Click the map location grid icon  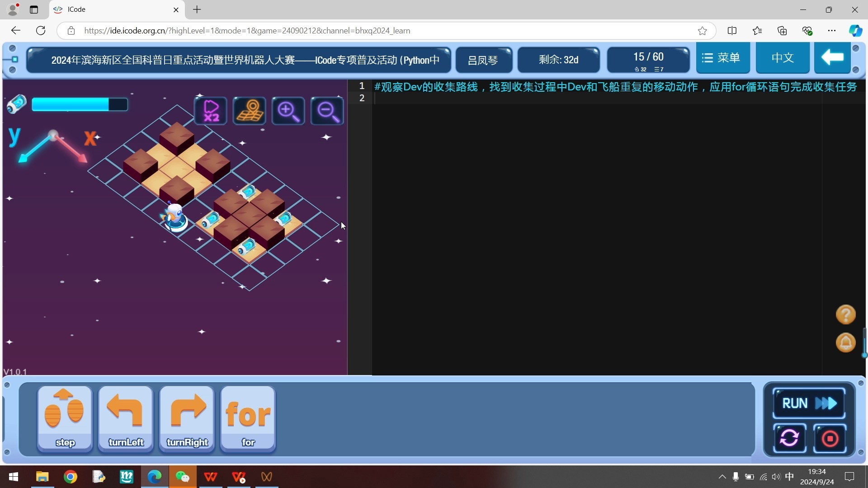[250, 111]
